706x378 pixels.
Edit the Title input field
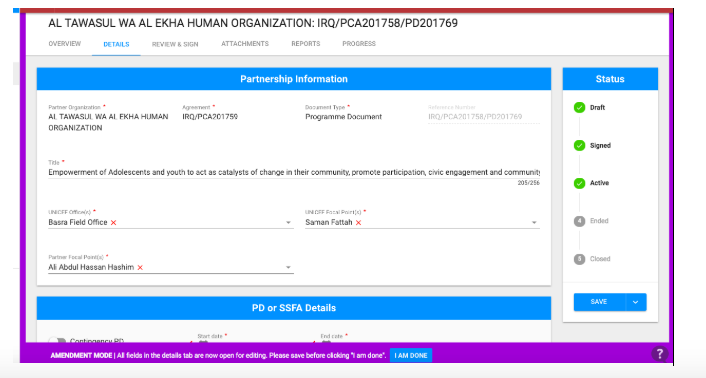click(294, 172)
